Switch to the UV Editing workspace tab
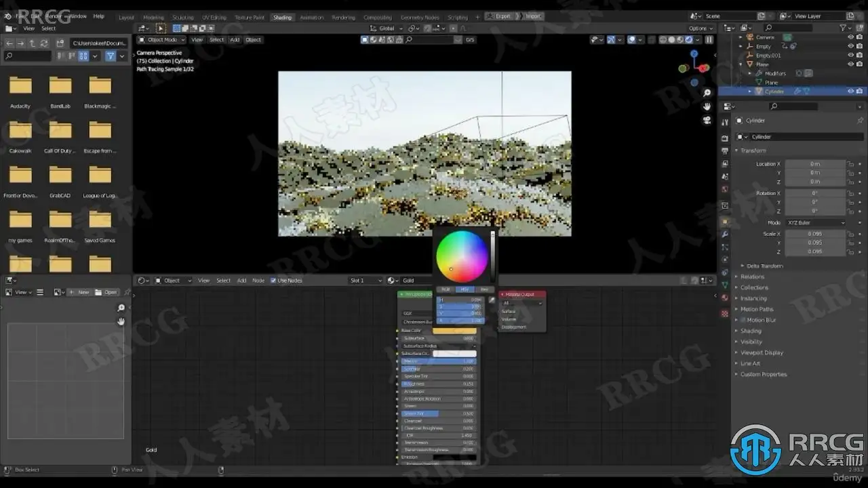The image size is (868, 488). 214,17
